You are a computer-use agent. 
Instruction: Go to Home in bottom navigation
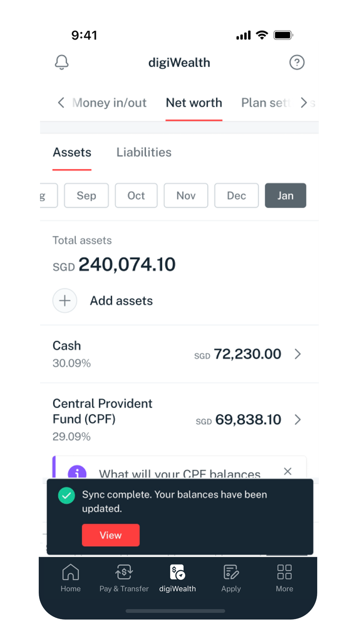coord(70,572)
